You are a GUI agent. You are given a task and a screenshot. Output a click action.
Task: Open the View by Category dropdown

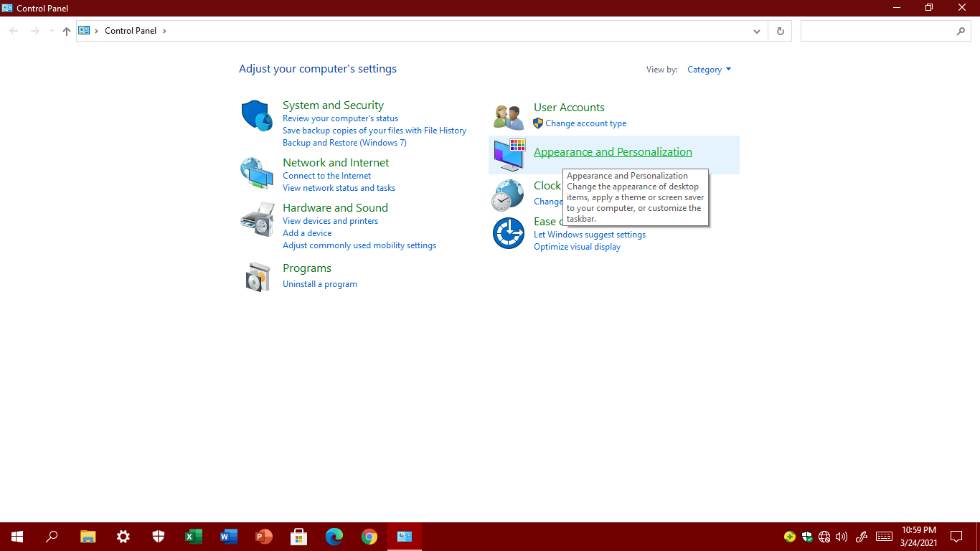point(709,70)
